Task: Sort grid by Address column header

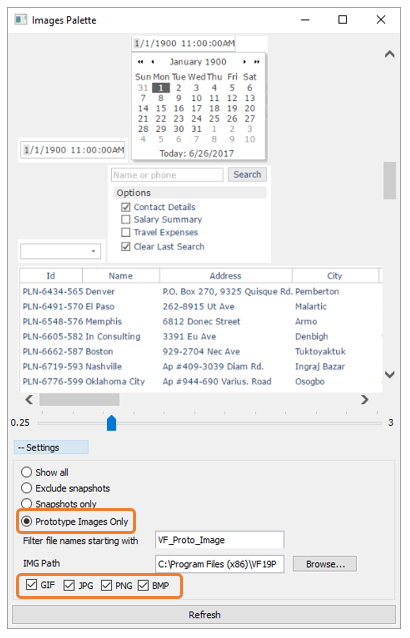Action: 225,275
